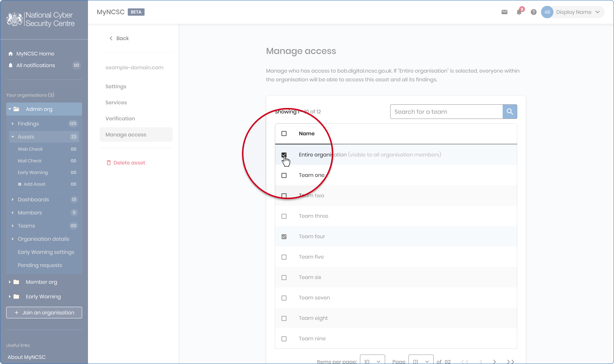Image resolution: width=614 pixels, height=364 pixels.
Task: Click the Member org folder icon
Action: 16,282
